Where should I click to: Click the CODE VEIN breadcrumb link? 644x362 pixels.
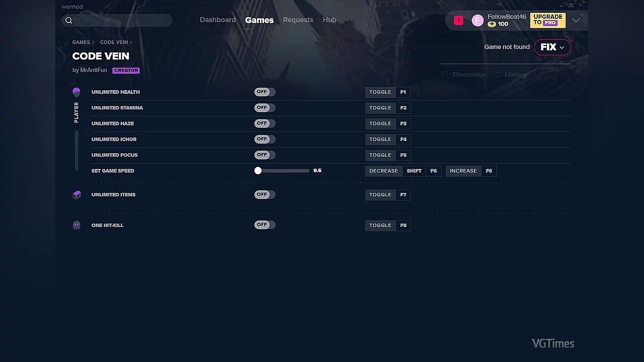coord(114,42)
